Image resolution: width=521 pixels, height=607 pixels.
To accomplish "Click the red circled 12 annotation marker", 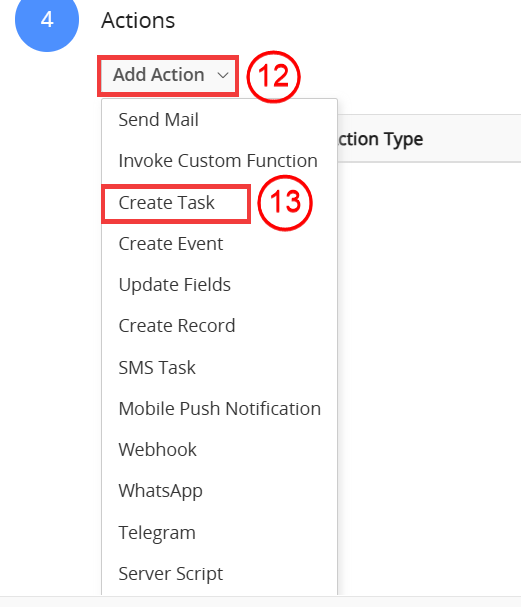I will [273, 76].
